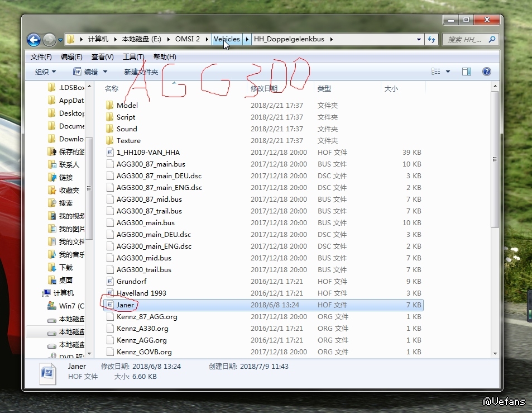The height and width of the screenshot is (413, 532).
Task: Select the Grundorf HOF file icon
Action: click(x=109, y=281)
